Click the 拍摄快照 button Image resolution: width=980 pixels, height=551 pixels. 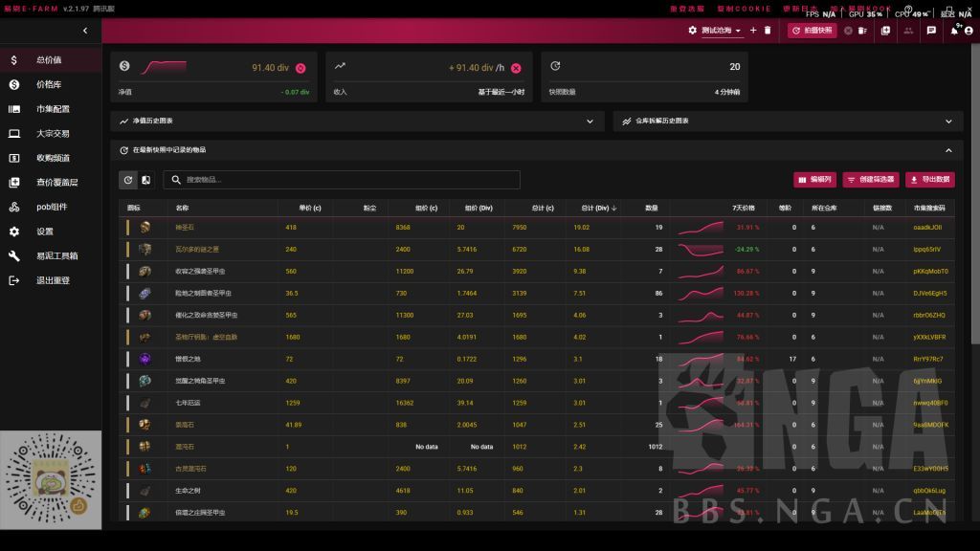(813, 31)
